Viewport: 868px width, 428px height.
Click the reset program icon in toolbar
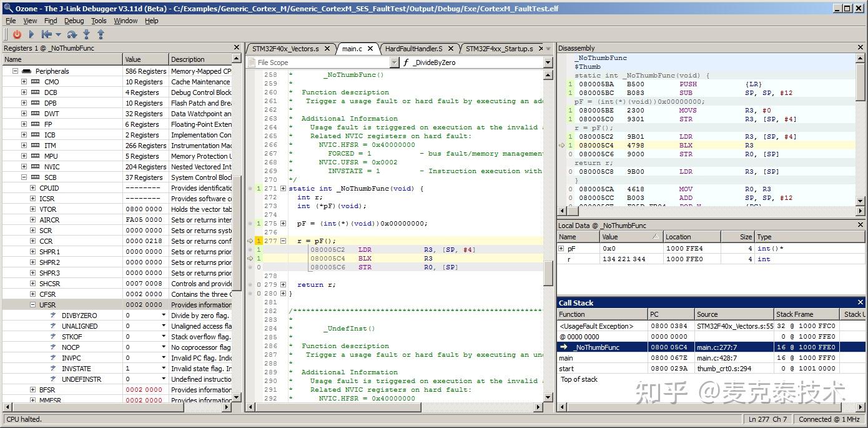47,35
